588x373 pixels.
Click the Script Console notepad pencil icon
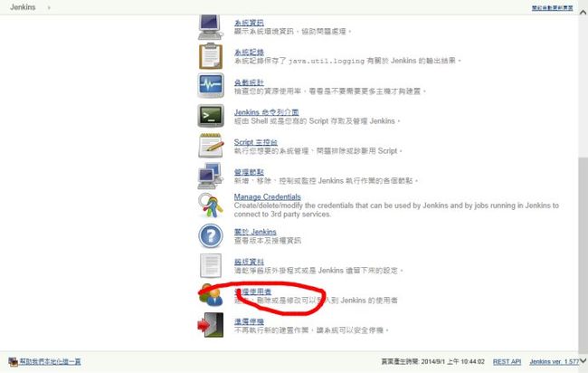(211, 145)
